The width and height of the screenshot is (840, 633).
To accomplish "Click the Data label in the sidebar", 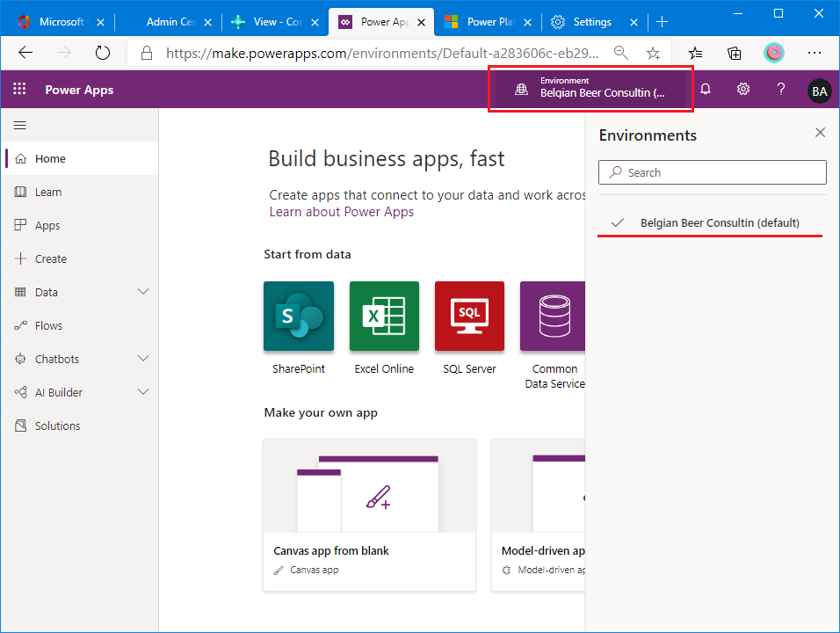I will click(46, 292).
